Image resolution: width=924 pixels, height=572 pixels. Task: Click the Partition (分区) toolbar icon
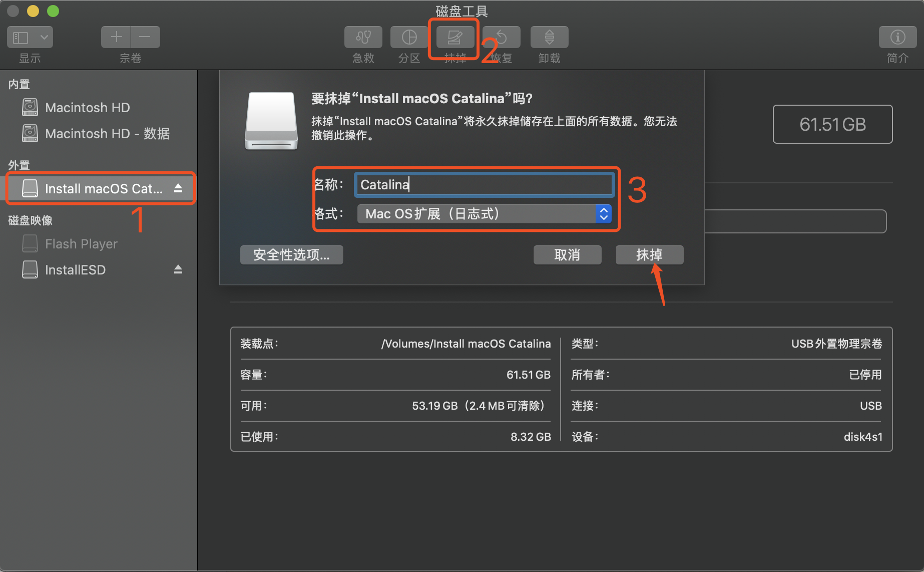pyautogui.click(x=409, y=37)
